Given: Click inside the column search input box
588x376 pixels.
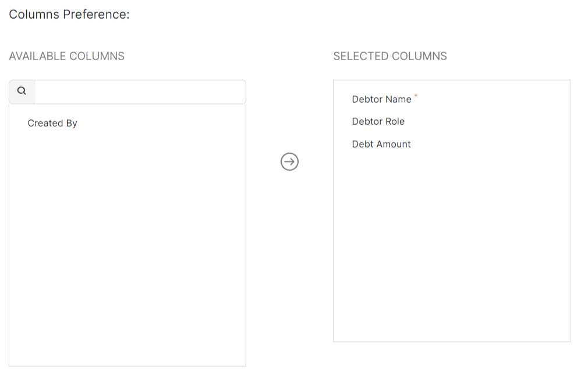Looking at the screenshot, I should [x=140, y=92].
